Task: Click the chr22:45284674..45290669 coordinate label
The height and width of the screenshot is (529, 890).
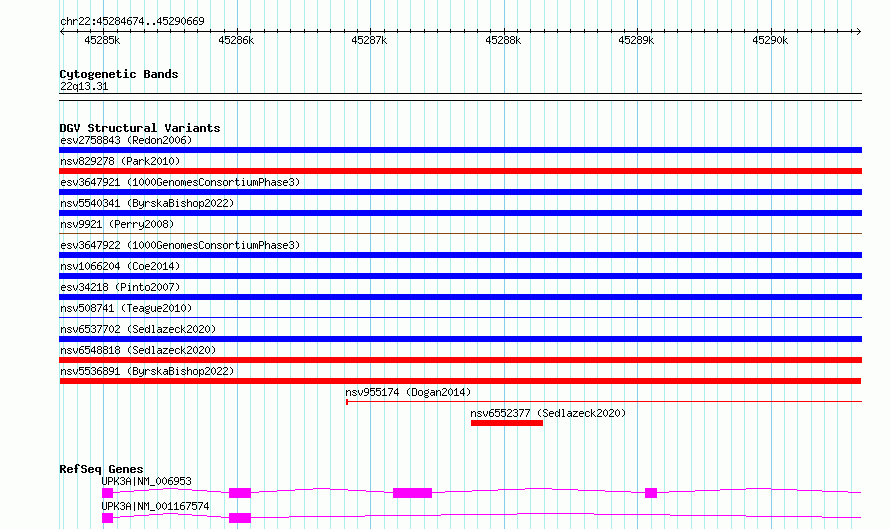Action: coord(132,21)
